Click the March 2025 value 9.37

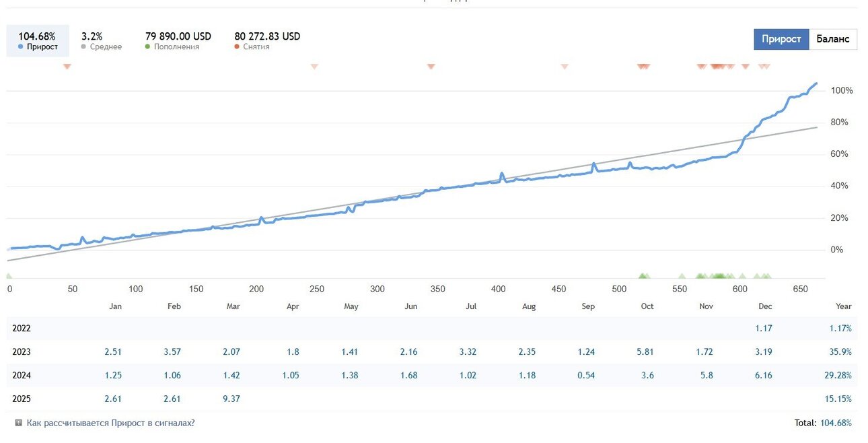pyautogui.click(x=230, y=399)
